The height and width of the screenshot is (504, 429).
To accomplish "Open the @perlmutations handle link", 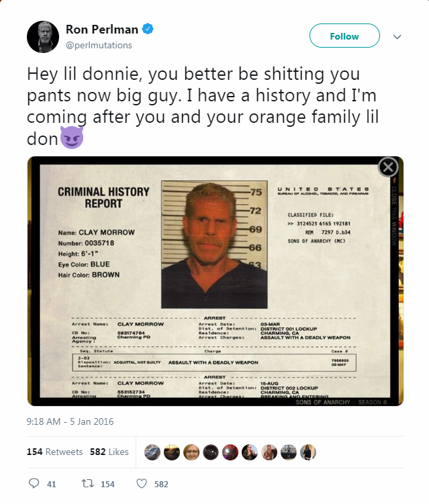I will click(x=99, y=45).
